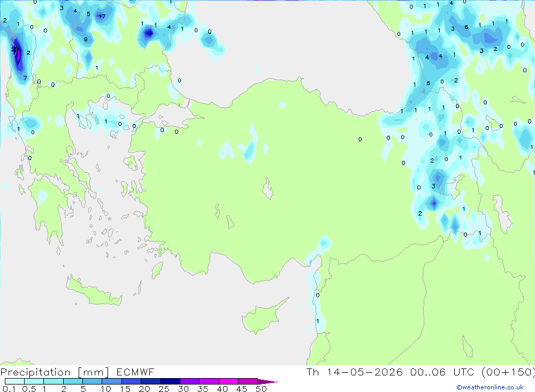The image size is (535, 392).
Task: Click the '7' precipitation value on the map
Action: coord(25,78)
